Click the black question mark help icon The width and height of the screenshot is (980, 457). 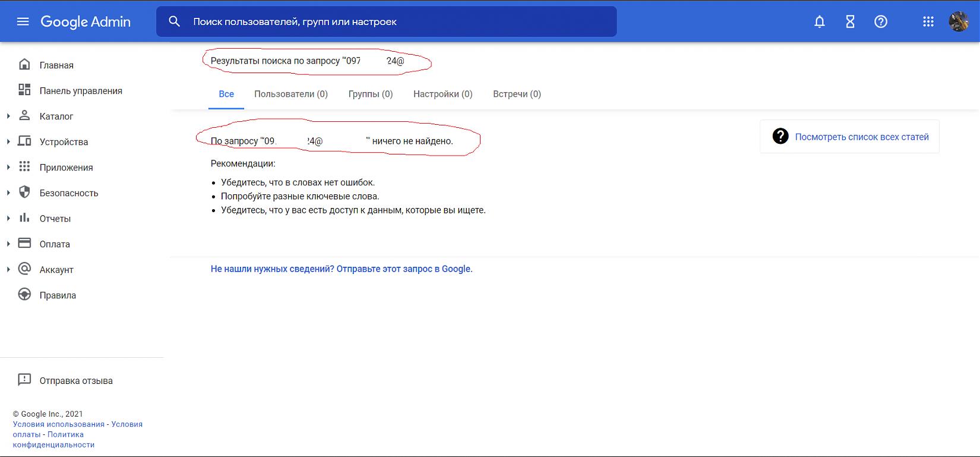(780, 136)
